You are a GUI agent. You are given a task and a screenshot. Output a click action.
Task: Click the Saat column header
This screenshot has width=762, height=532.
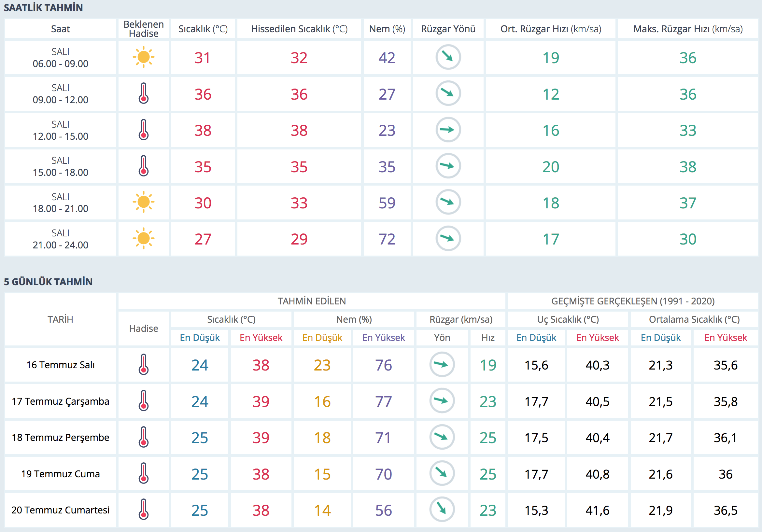coord(60,29)
